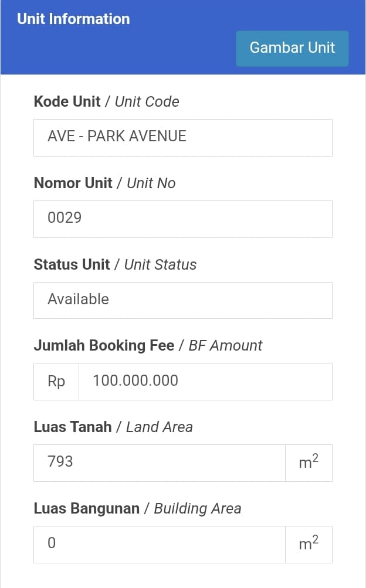Click the bold Luas Bangunan label
This screenshot has height=588, width=366.
(x=86, y=508)
